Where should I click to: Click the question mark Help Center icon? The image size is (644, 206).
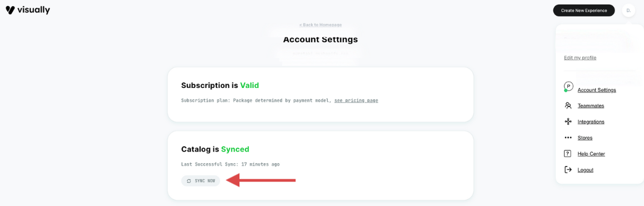[568, 154]
